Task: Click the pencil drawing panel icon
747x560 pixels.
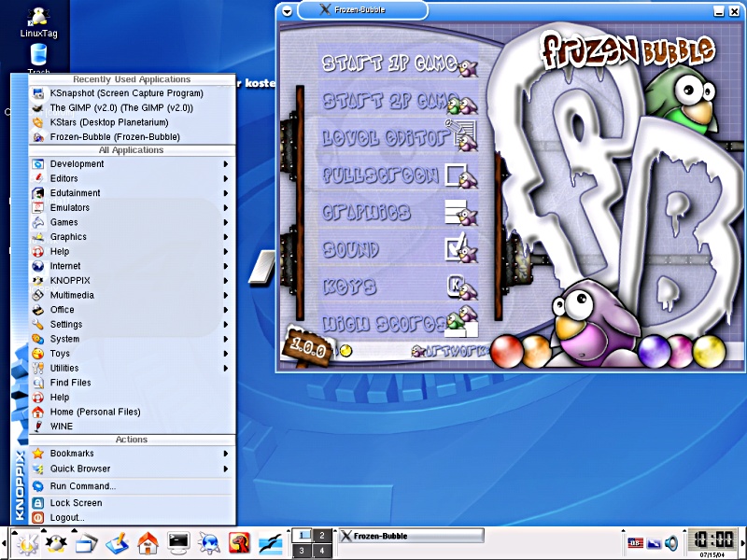Action: 118,543
